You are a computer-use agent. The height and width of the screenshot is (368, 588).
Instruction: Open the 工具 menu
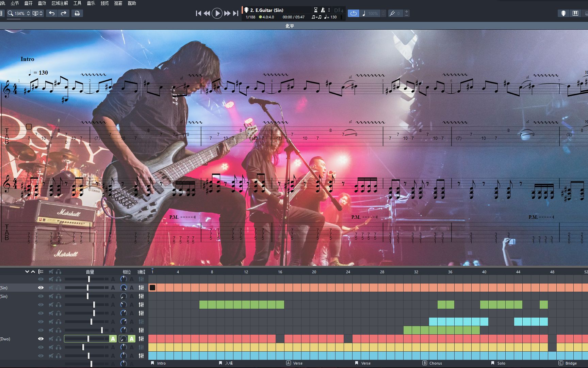click(x=77, y=3)
